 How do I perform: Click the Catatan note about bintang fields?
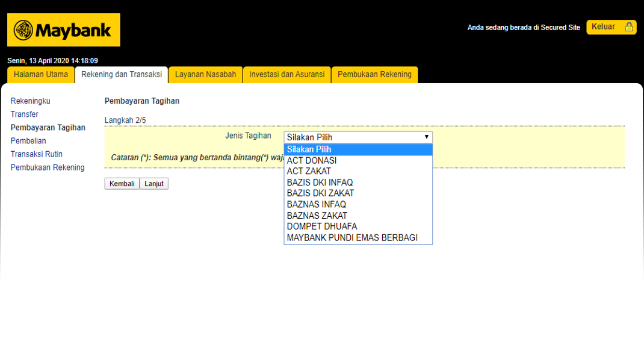pyautogui.click(x=197, y=158)
